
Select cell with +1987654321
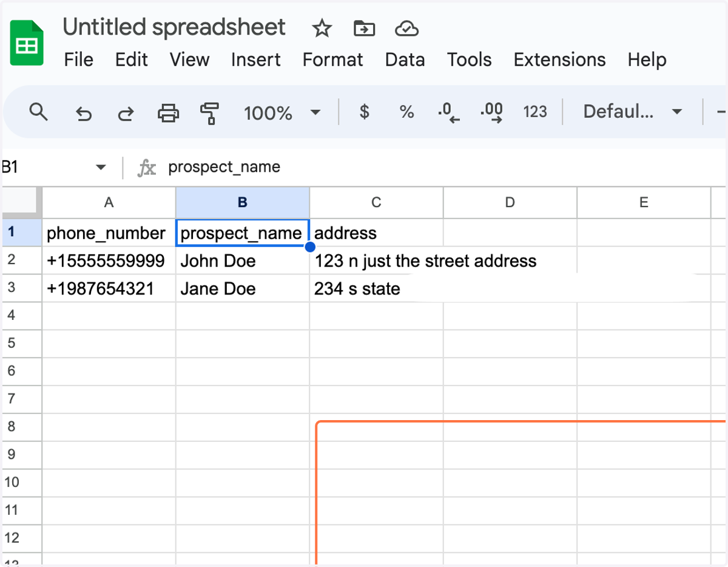coord(109,288)
